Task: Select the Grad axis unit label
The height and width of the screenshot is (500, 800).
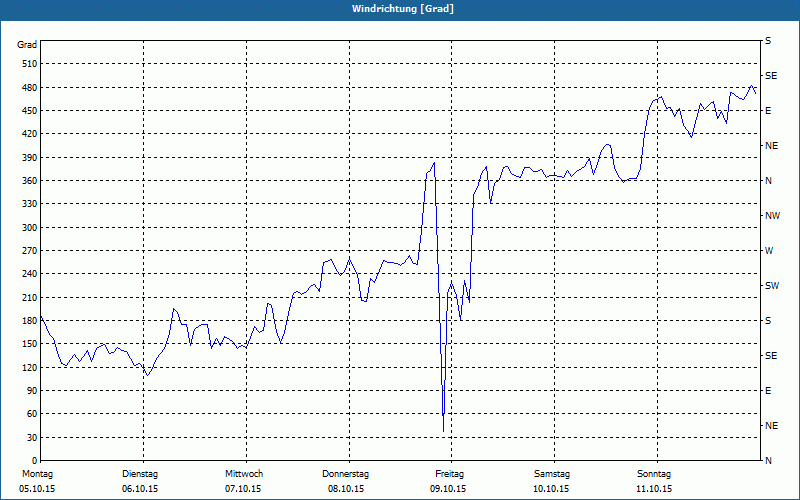Action: click(27, 45)
